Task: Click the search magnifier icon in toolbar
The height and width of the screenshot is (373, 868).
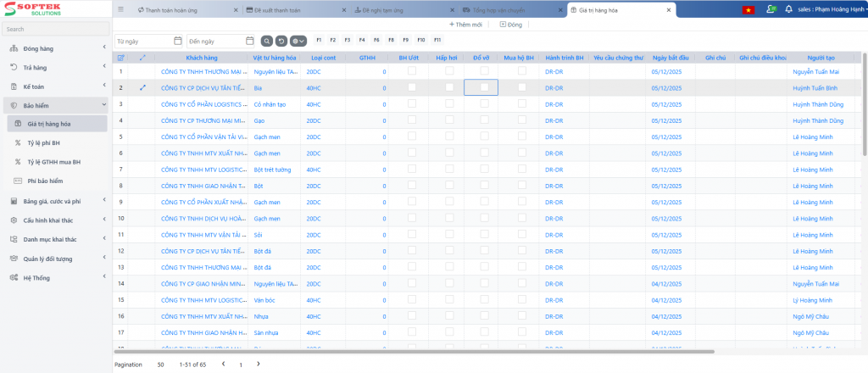Action: 267,41
